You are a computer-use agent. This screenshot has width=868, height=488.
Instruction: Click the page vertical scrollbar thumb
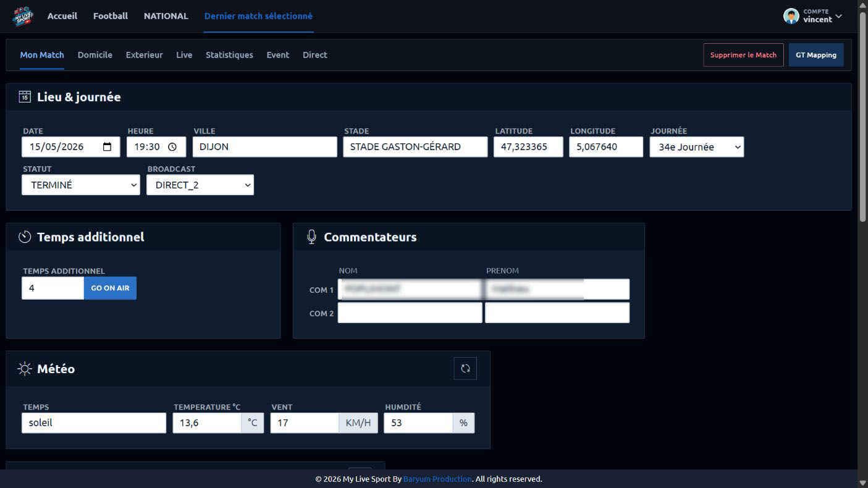[x=863, y=117]
